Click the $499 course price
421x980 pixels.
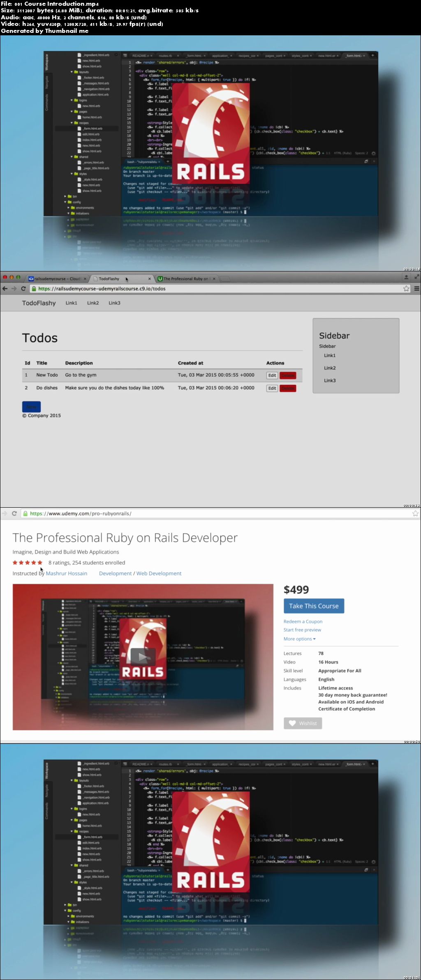[296, 590]
